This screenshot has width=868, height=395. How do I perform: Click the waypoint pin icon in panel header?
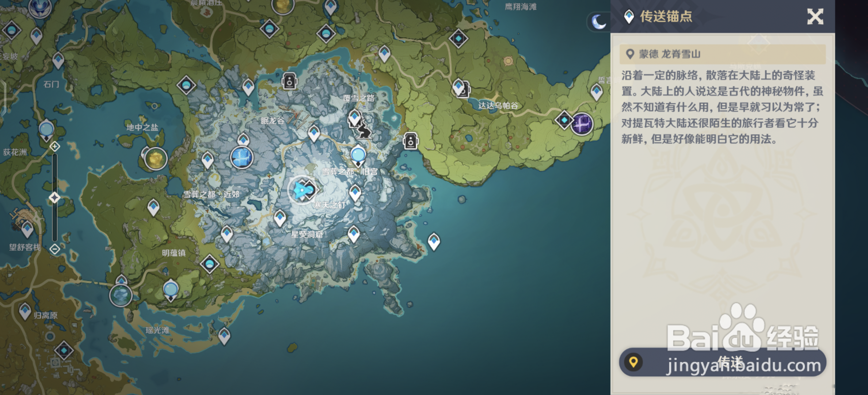(629, 16)
